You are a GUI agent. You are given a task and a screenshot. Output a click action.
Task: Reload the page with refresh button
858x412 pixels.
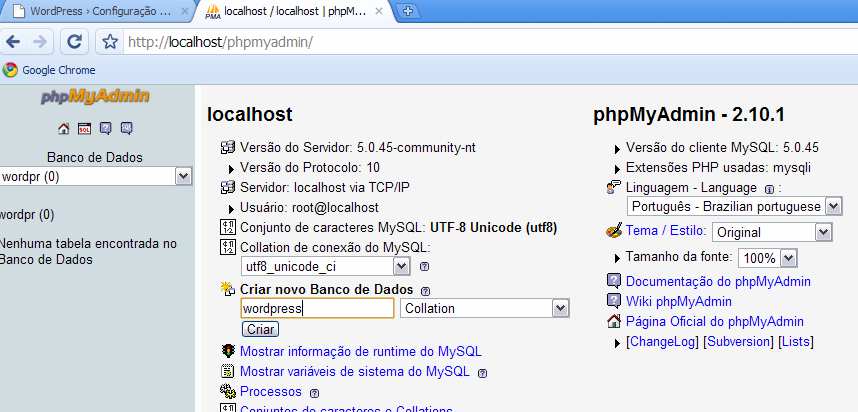(x=74, y=42)
